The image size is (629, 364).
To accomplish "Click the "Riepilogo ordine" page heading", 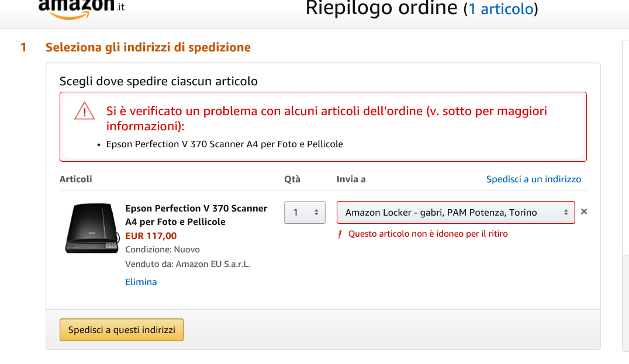I will [x=381, y=8].
